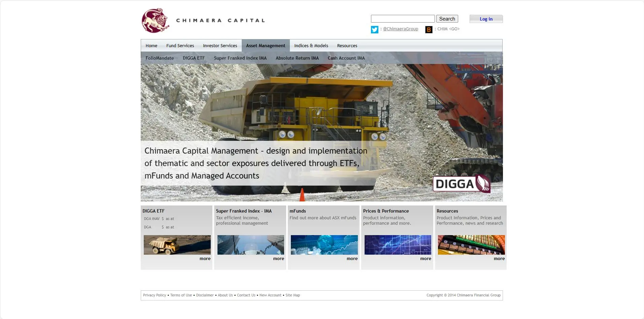Open Terms of Use footer link
Screen dimensions: 644x319
181,295
